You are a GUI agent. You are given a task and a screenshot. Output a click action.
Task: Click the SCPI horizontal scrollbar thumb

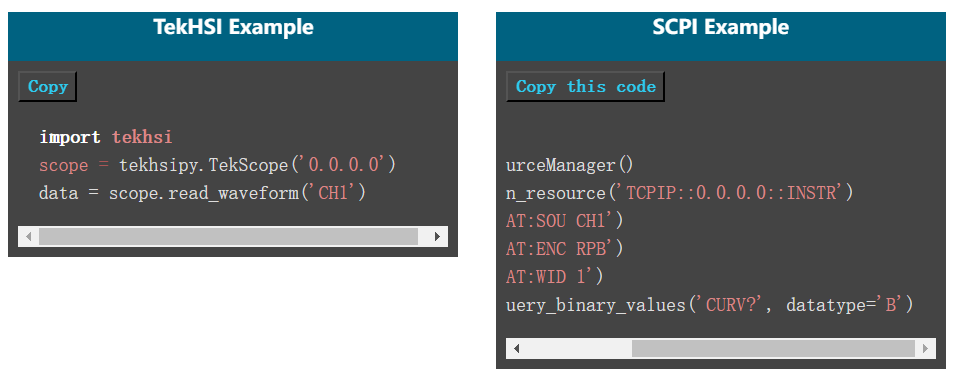773,348
